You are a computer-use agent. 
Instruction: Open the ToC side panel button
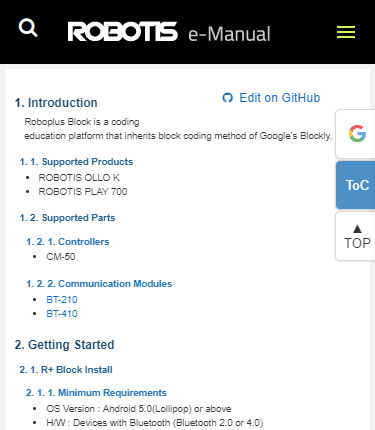pos(357,185)
